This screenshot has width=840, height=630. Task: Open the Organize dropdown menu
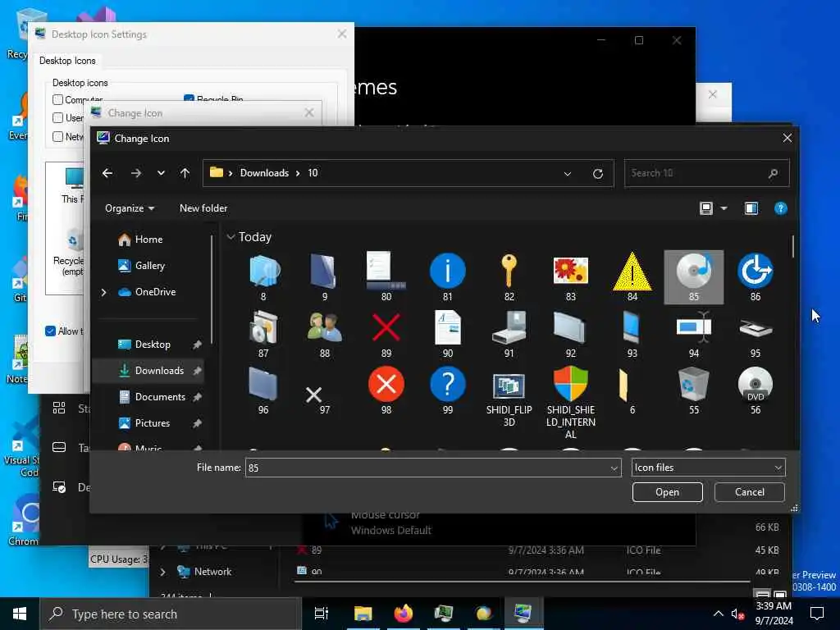point(130,208)
